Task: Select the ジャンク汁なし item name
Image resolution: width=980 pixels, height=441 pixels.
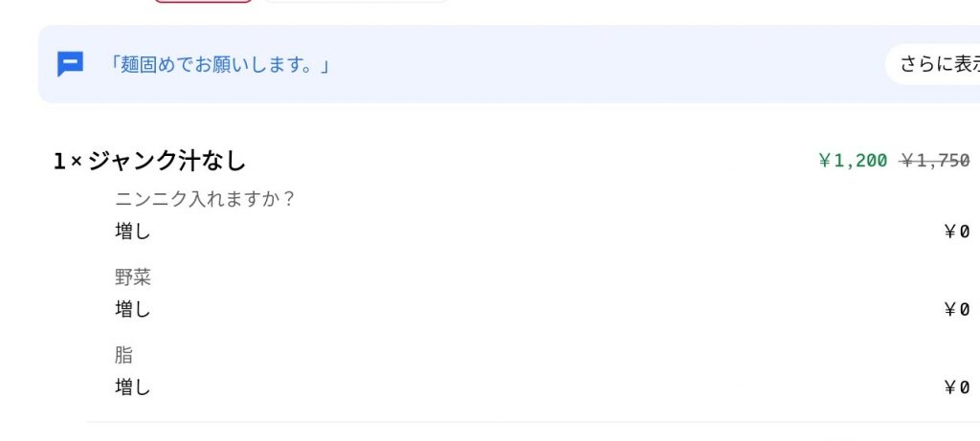Action: point(167,162)
